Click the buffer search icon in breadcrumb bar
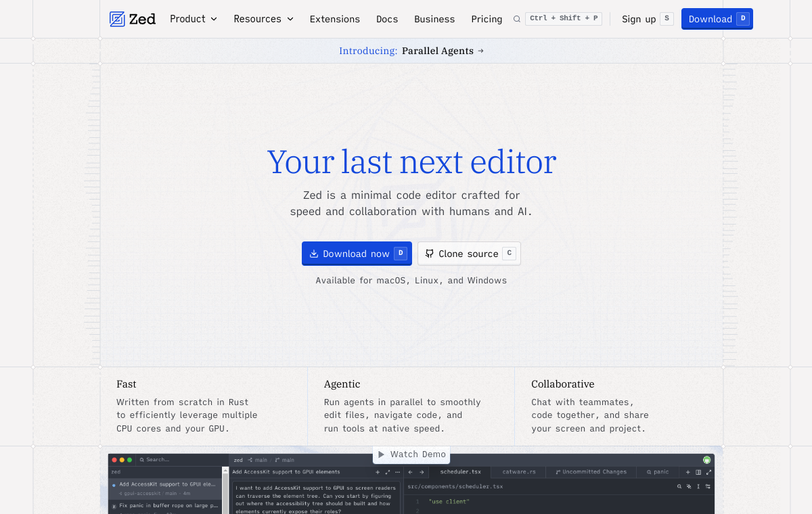Screen dimensions: 812x514 pos(679,486)
